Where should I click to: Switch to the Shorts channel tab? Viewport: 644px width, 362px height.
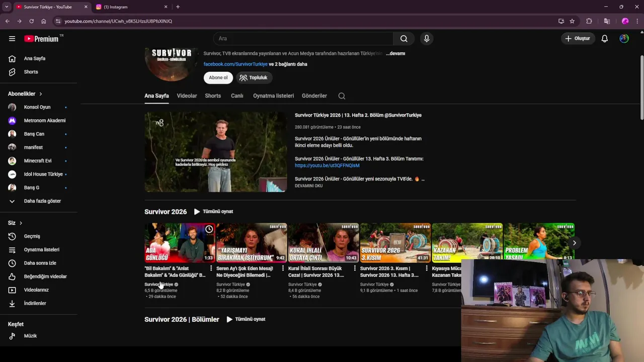click(213, 96)
